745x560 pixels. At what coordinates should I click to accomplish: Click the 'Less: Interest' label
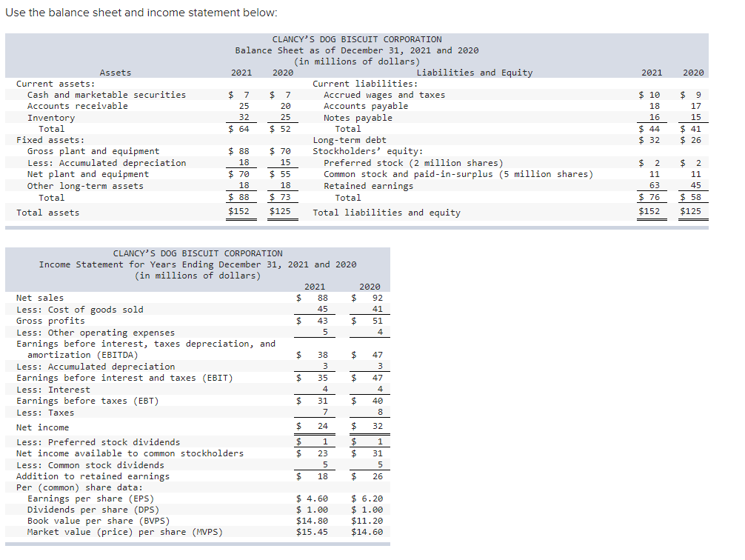[x=53, y=390]
